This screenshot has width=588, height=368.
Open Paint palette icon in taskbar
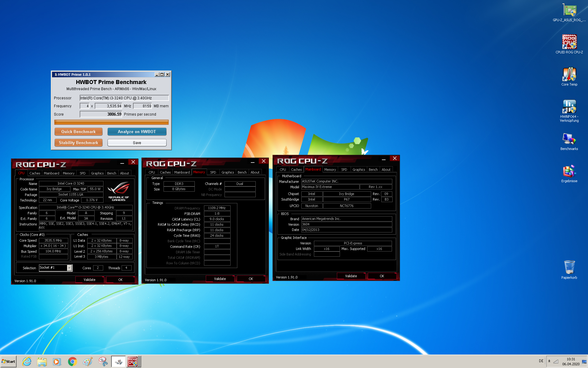pos(88,362)
